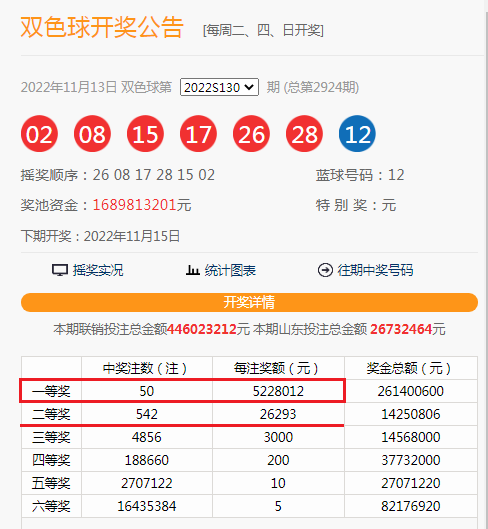Click red ball number 26

click(x=251, y=134)
